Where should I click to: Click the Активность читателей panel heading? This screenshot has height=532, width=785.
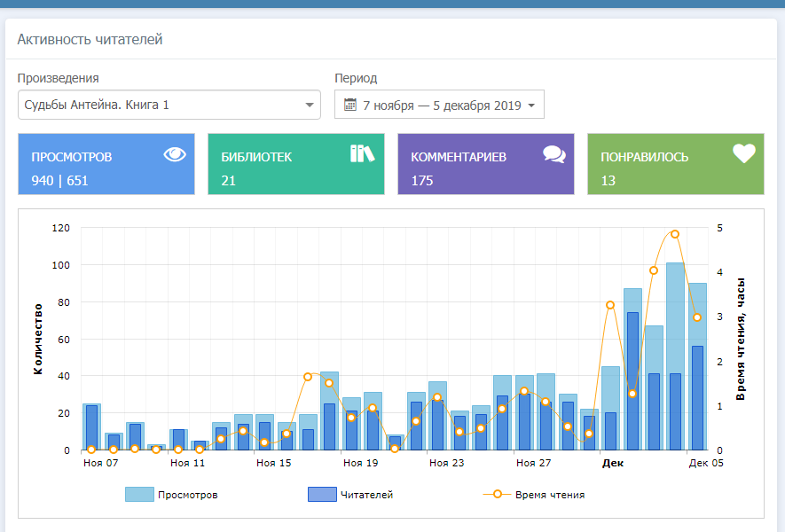pyautogui.click(x=90, y=40)
